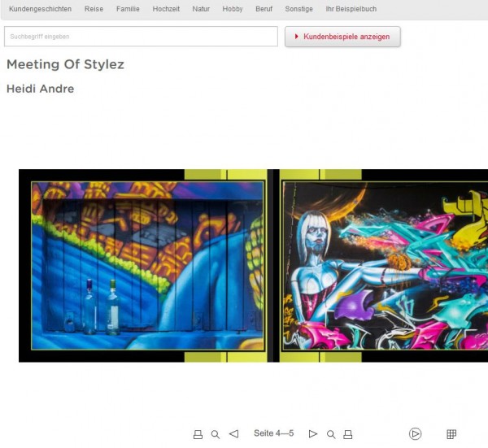Viewport: 488px width, 448px height.
Task: Open the Sonstige category
Action: (x=298, y=9)
